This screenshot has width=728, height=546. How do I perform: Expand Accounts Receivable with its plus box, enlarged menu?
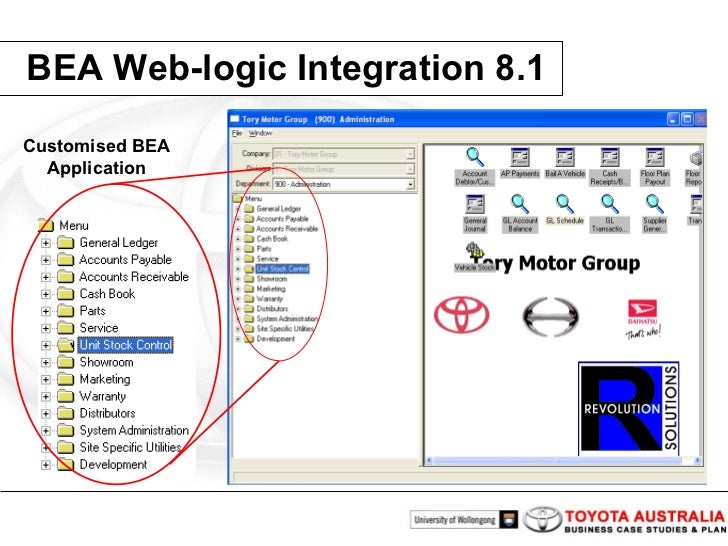[x=46, y=277]
